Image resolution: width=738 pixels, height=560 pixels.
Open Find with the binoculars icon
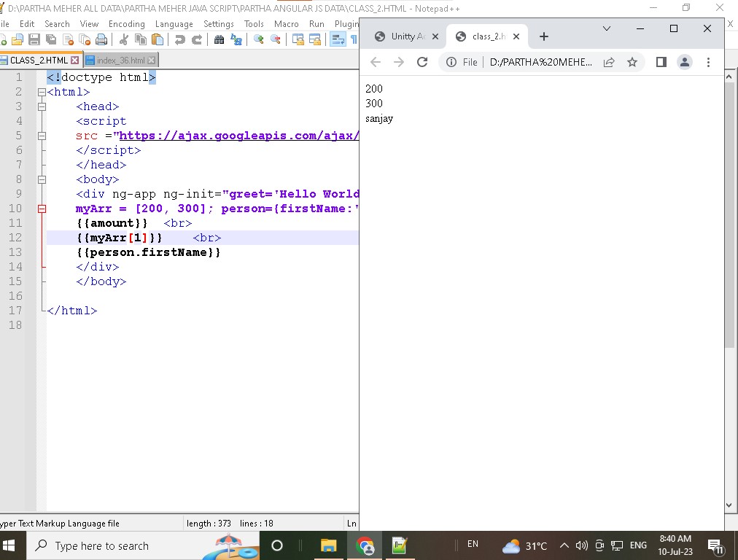point(219,40)
